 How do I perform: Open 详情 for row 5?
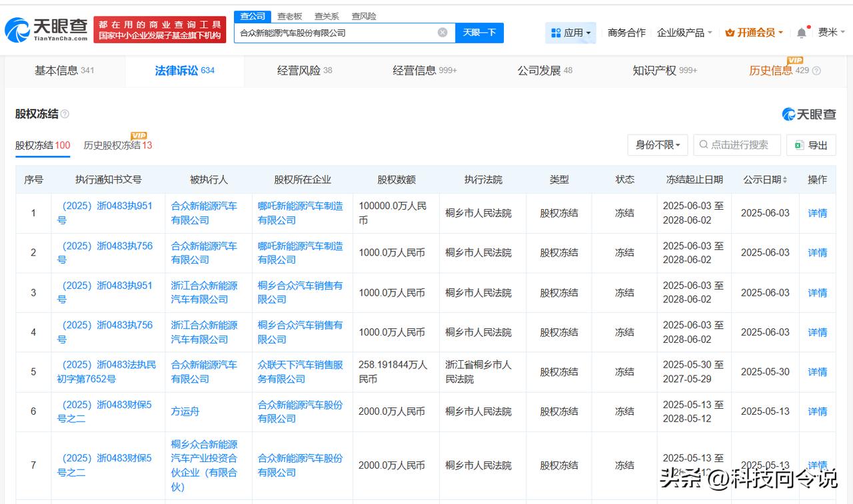pyautogui.click(x=818, y=372)
